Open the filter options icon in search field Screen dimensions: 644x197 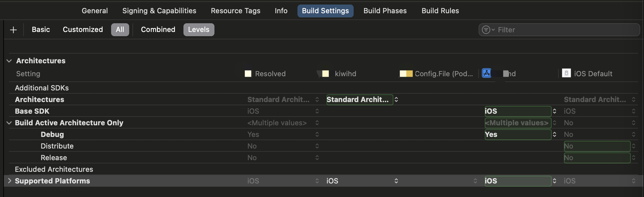[x=488, y=30]
